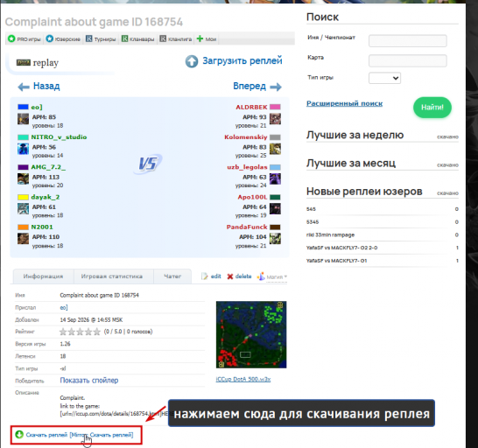Open the Магия dropdown menu
478x448 pixels.
click(x=272, y=276)
